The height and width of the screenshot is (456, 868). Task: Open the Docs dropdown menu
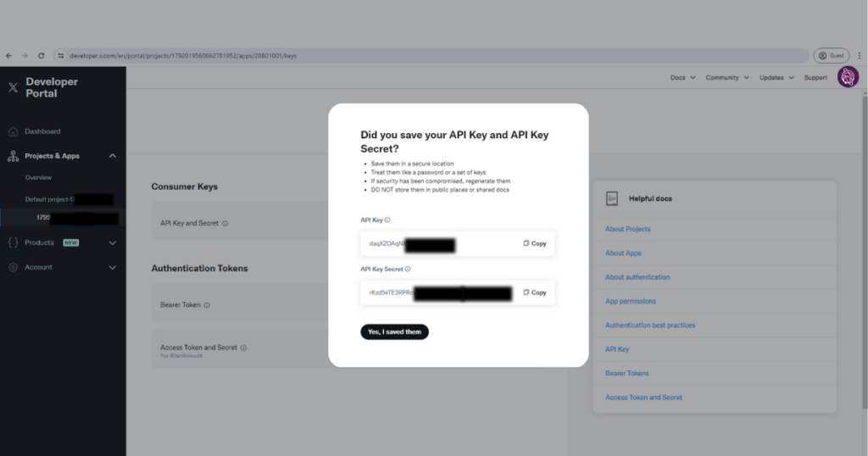[x=682, y=77]
